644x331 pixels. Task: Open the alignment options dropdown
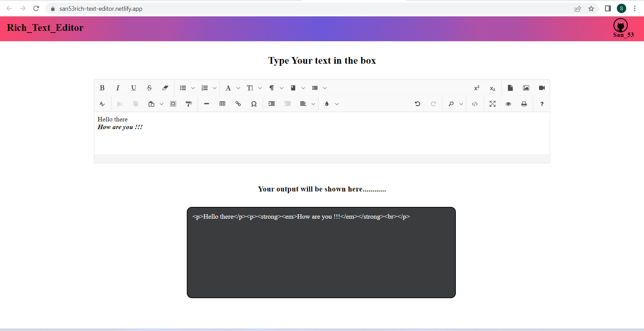click(x=313, y=104)
